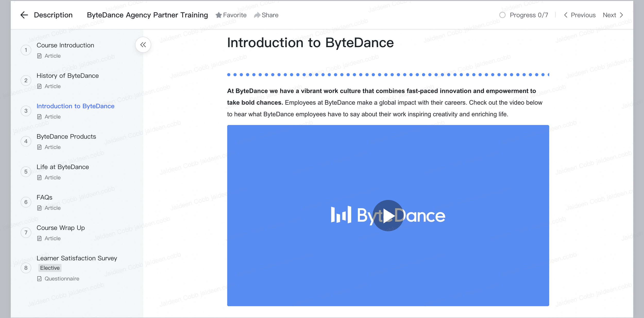The image size is (644, 318).
Task: Click the Favorite star icon
Action: [218, 15]
